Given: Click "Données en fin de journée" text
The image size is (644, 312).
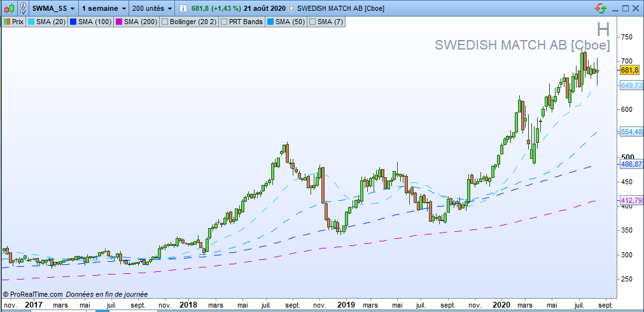Looking at the screenshot, I should click(106, 294).
